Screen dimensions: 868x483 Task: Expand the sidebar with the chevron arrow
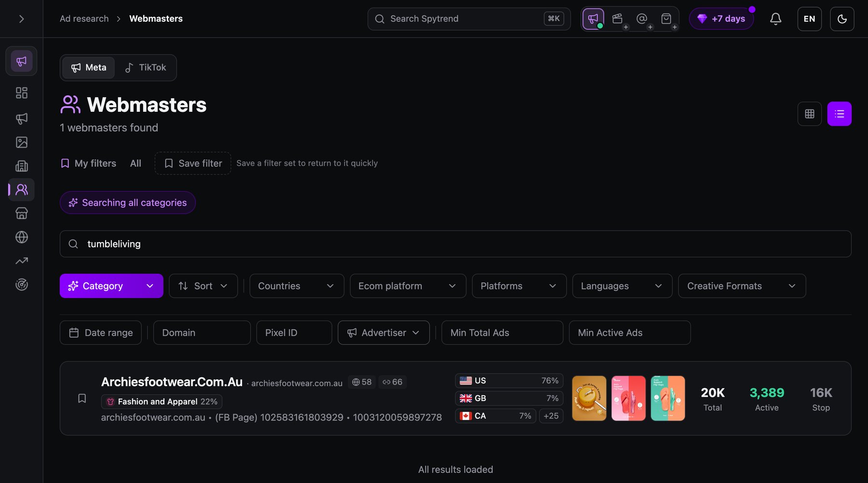21,19
